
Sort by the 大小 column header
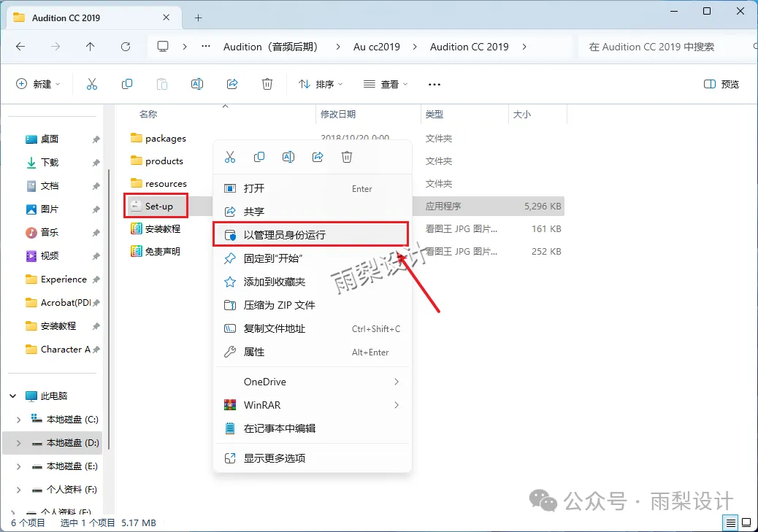[521, 115]
